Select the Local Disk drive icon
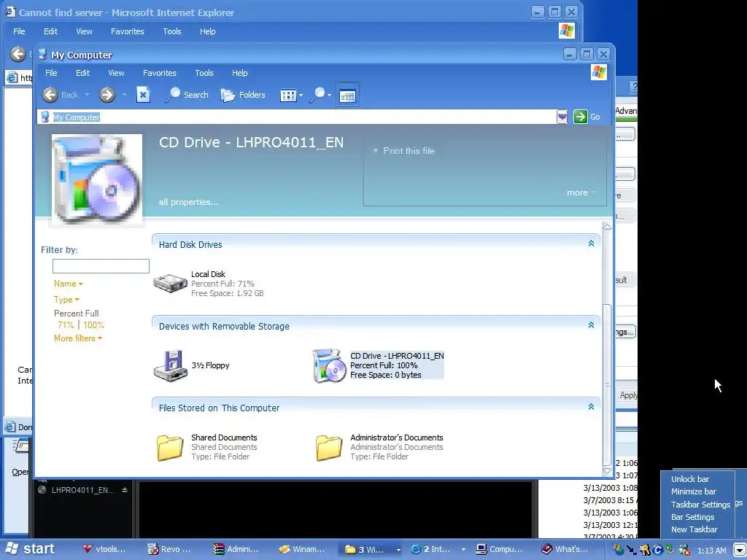 pyautogui.click(x=170, y=284)
